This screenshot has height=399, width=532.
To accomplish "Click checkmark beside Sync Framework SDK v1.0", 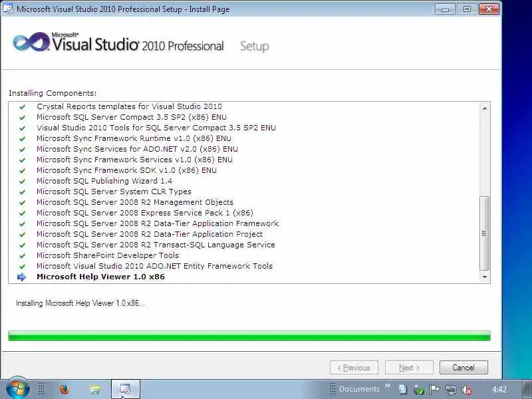I will [x=22, y=171].
